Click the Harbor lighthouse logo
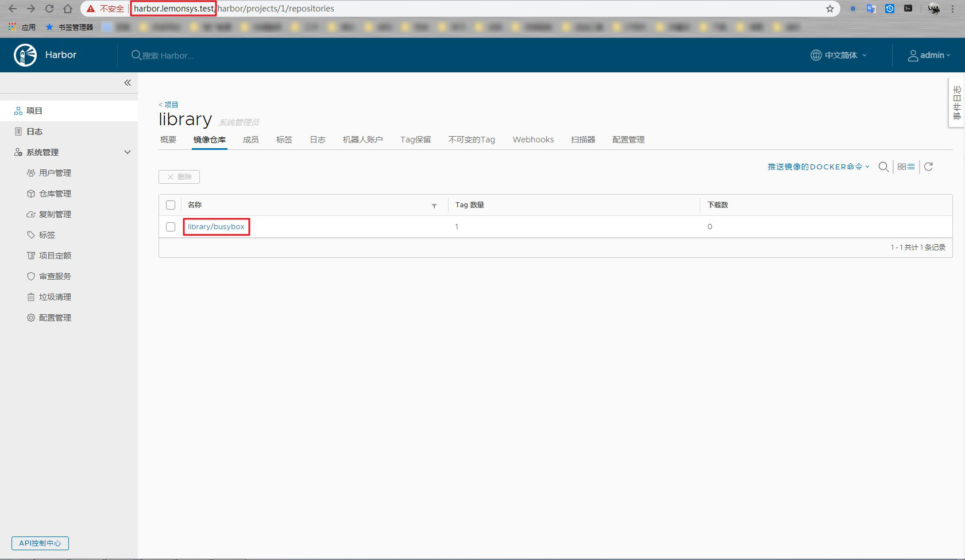The width and height of the screenshot is (965, 560). click(x=25, y=55)
